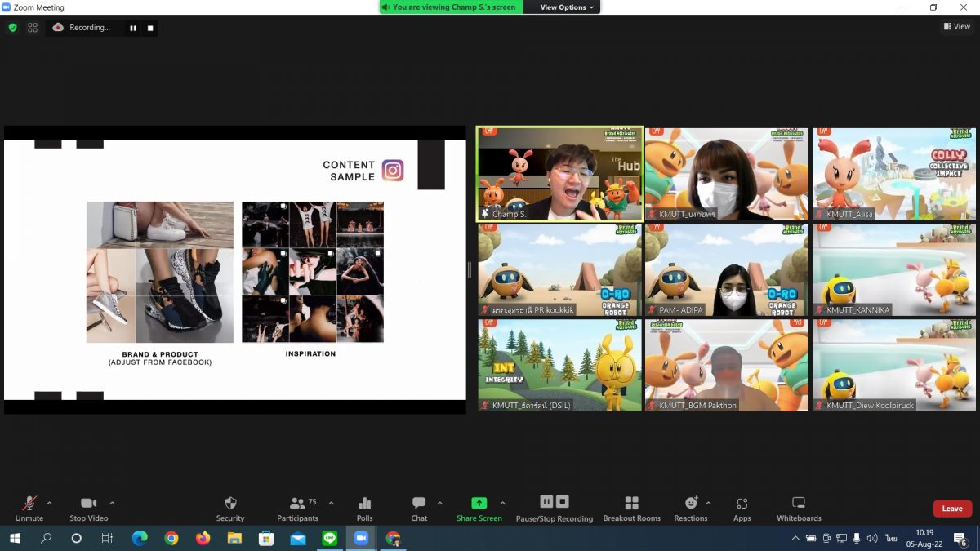This screenshot has height=551, width=980.
Task: Open the grid layout icon near the shield
Action: [x=33, y=27]
